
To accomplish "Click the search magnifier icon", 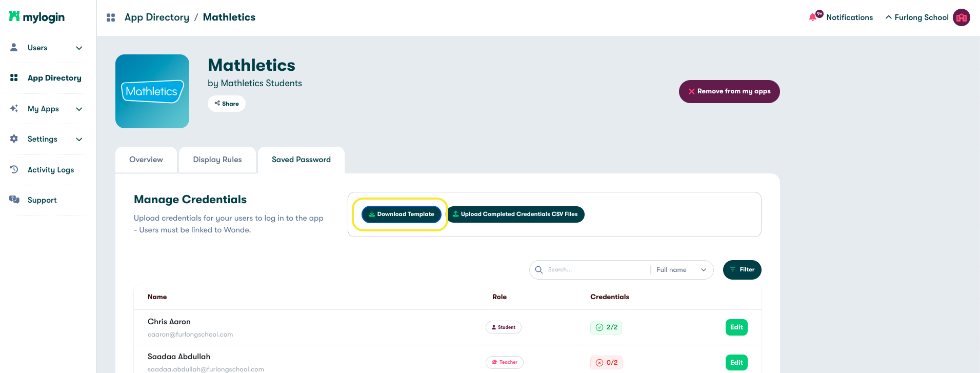I will (x=539, y=270).
